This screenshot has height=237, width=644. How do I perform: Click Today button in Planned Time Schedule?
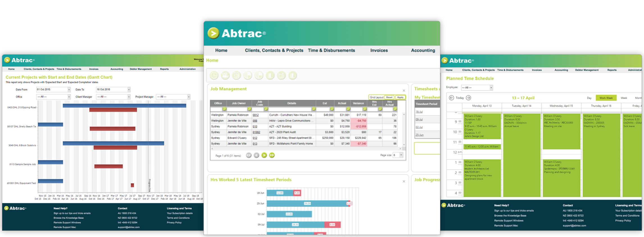[460, 98]
